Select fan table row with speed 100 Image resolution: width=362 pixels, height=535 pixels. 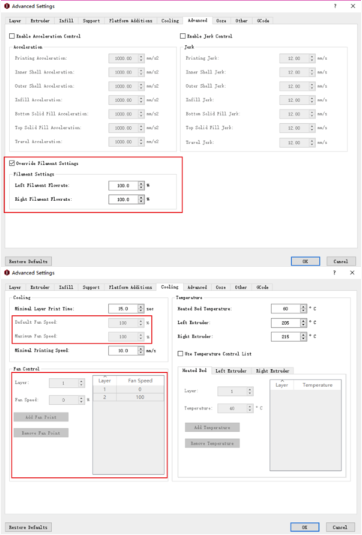pos(128,397)
